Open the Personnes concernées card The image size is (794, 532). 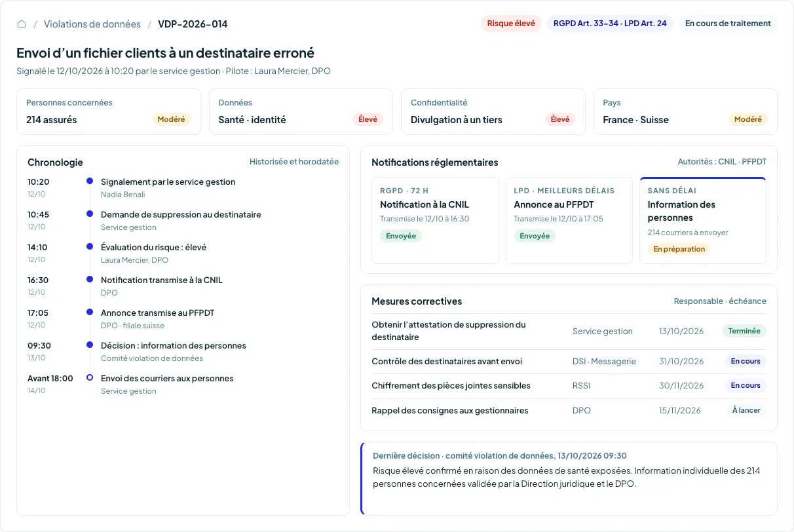(108, 112)
